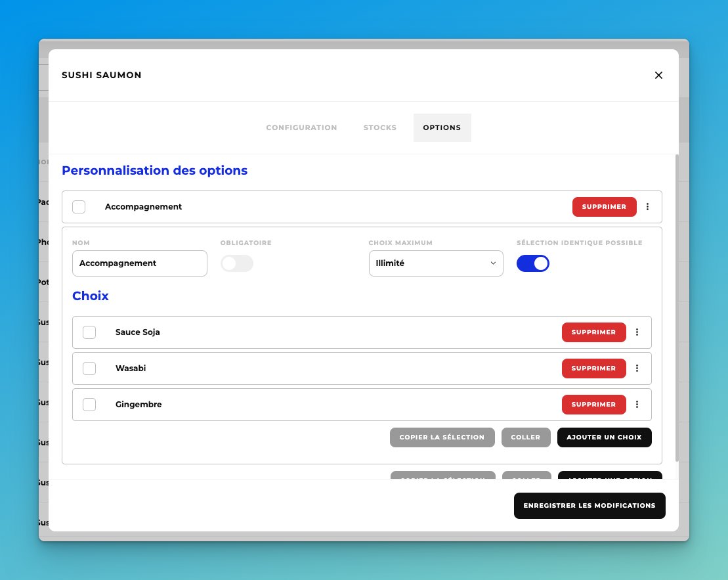
Task: Click Copier la sélection under Choix
Action: [x=442, y=437]
